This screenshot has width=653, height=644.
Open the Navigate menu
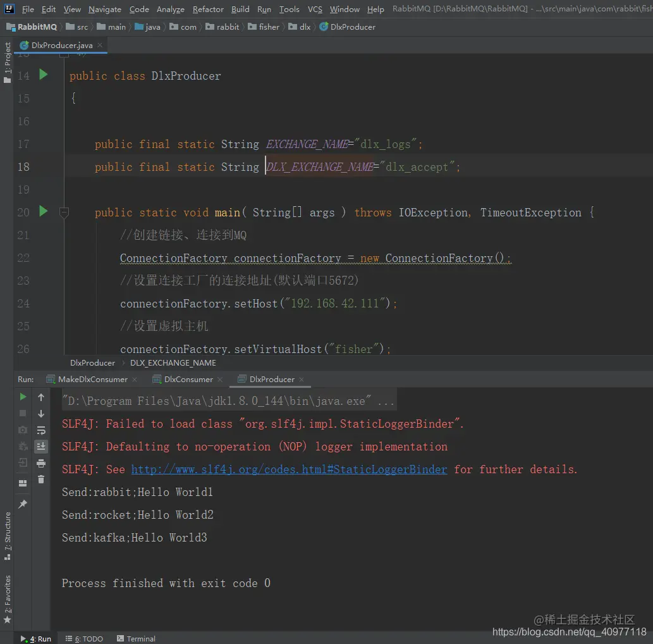tap(104, 9)
